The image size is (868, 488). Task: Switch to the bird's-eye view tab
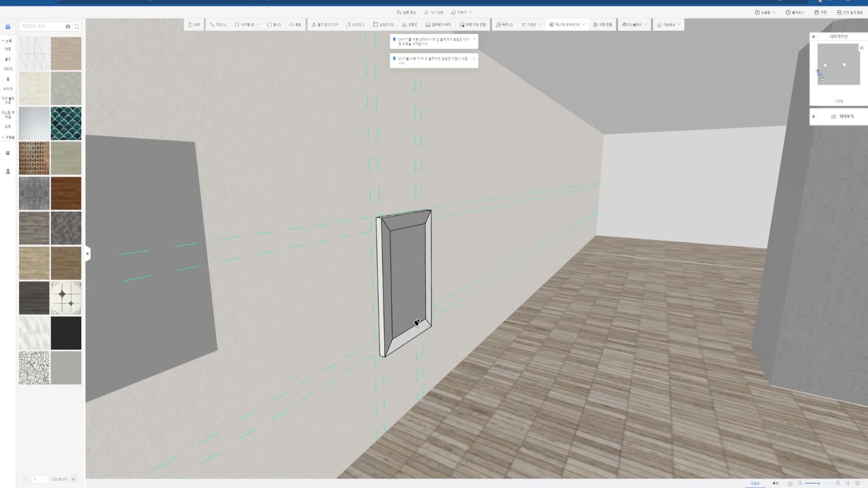tap(755, 483)
